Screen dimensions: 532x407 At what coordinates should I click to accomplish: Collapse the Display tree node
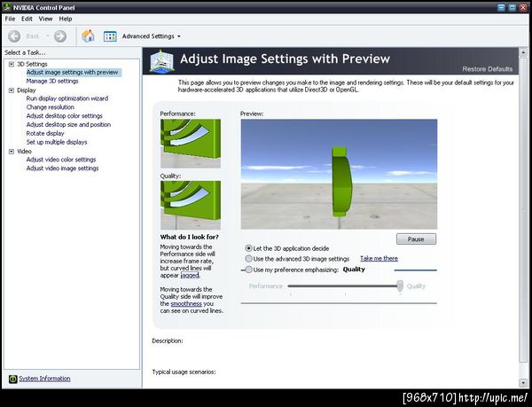(x=12, y=90)
